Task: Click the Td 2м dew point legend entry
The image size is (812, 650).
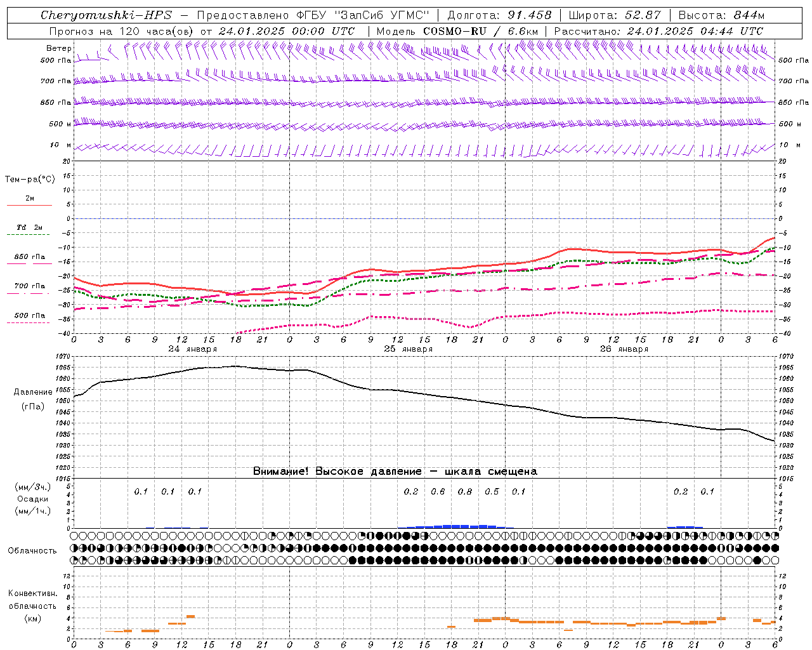Action: pos(29,227)
